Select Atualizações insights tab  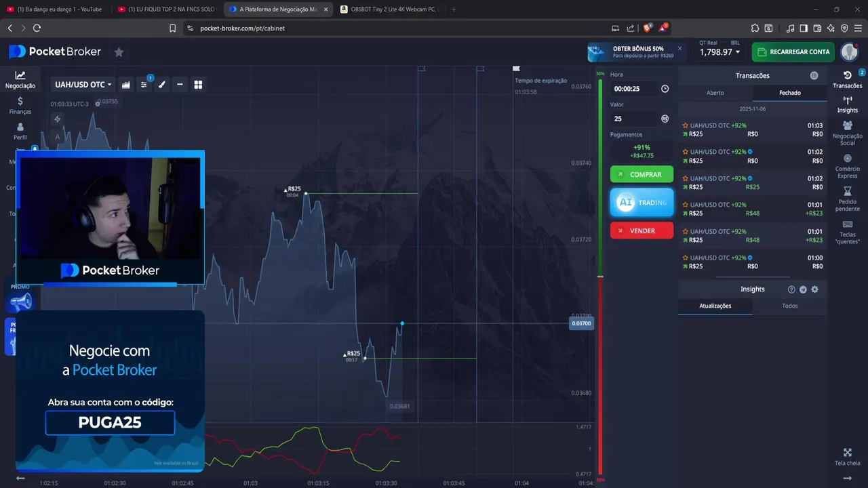click(715, 306)
